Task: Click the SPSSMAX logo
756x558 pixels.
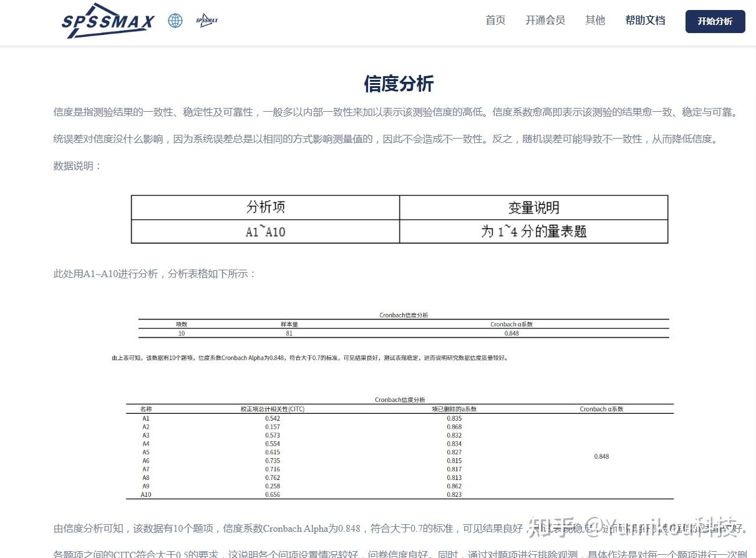Action: [107, 21]
